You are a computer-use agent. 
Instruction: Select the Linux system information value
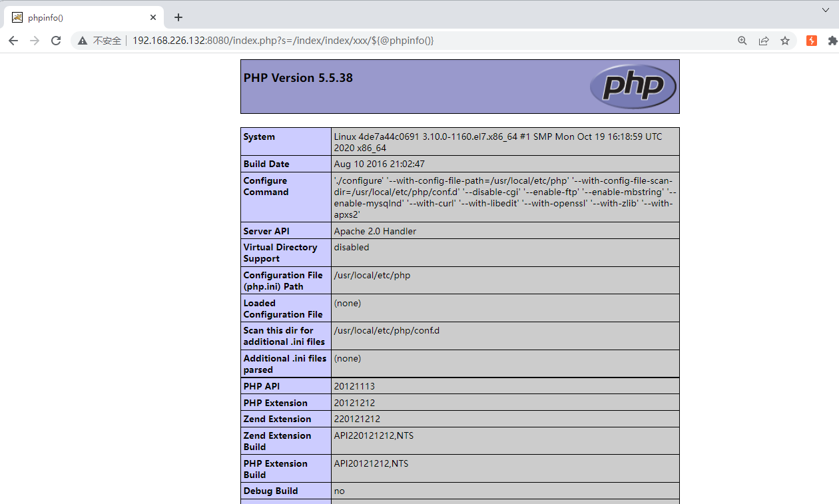pos(498,142)
